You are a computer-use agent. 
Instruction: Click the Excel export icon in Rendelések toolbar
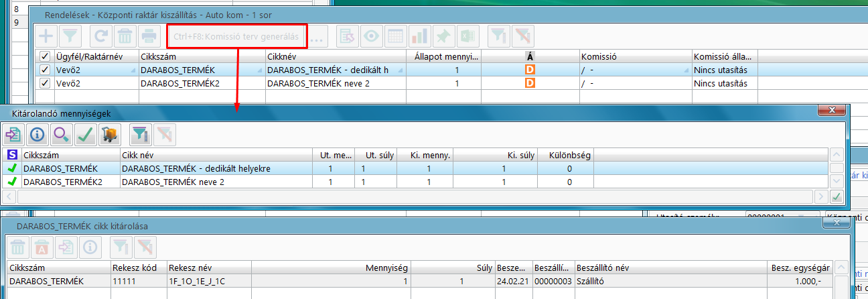point(467,36)
